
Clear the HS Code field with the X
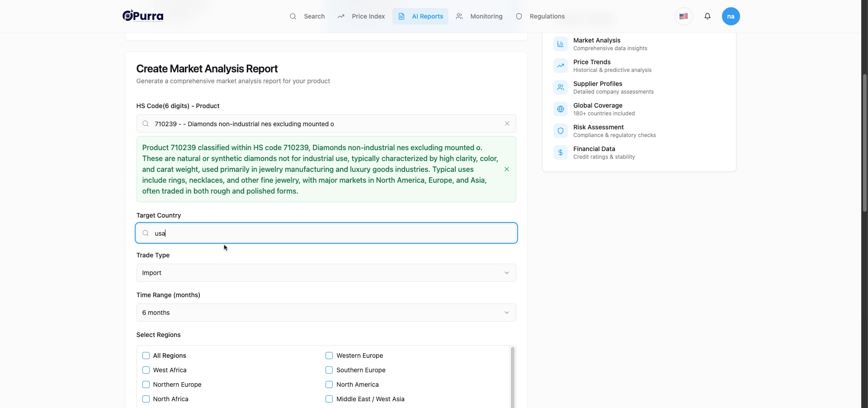click(507, 123)
